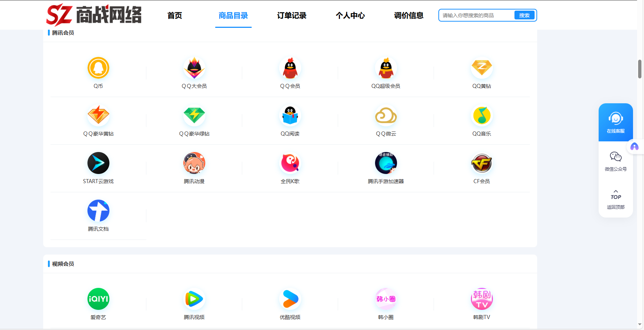Open the 全民K歌 icon
644x330 pixels.
[x=290, y=163]
